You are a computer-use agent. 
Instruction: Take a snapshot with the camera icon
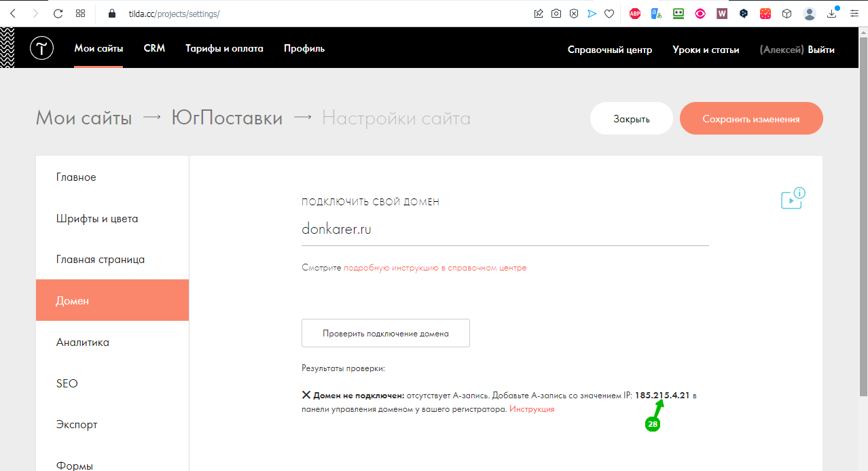click(x=556, y=13)
